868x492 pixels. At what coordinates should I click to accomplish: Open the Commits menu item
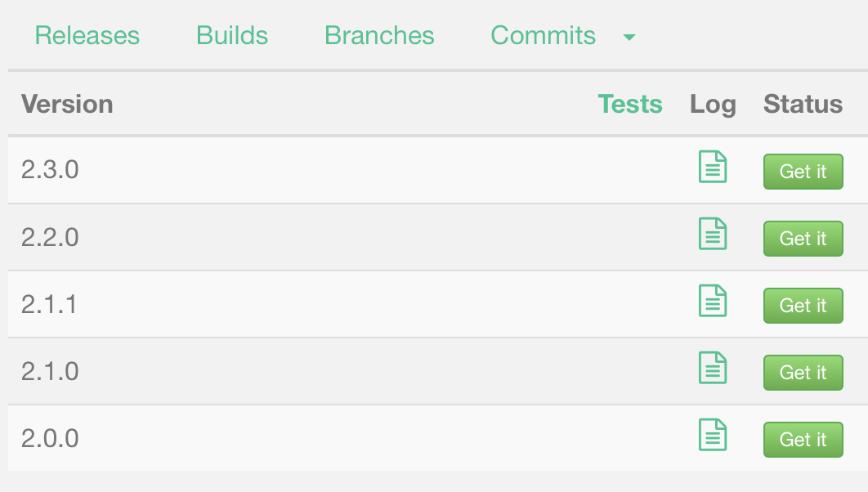pyautogui.click(x=543, y=35)
